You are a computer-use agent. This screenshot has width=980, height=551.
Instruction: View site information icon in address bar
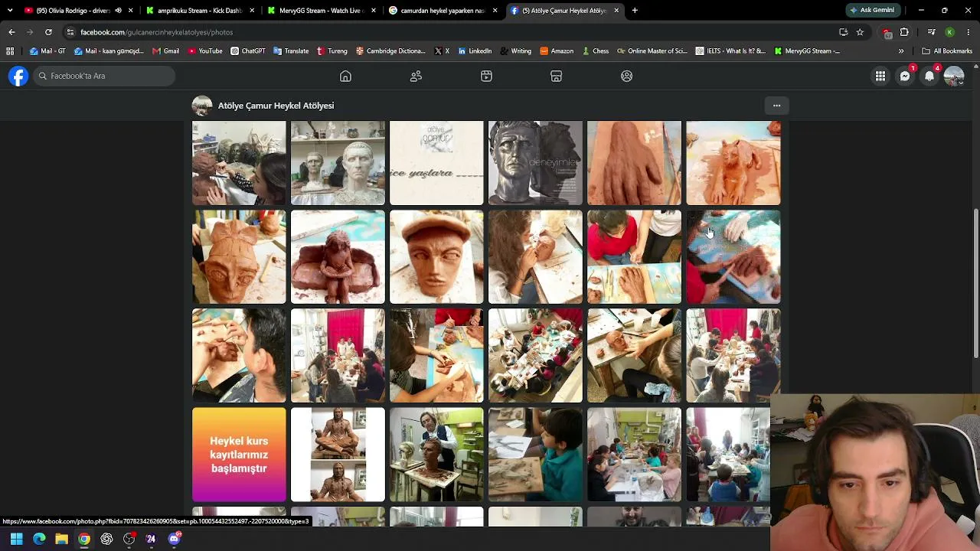(x=70, y=32)
